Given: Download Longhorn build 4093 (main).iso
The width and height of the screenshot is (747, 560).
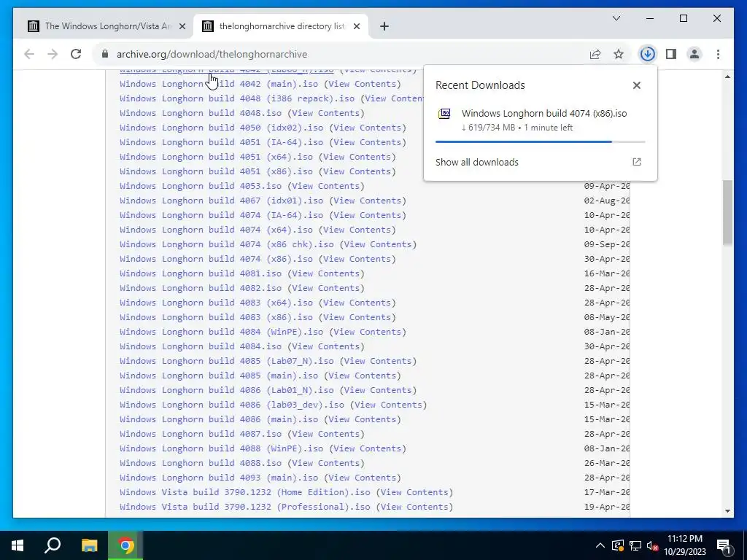Looking at the screenshot, I should click(x=219, y=478).
